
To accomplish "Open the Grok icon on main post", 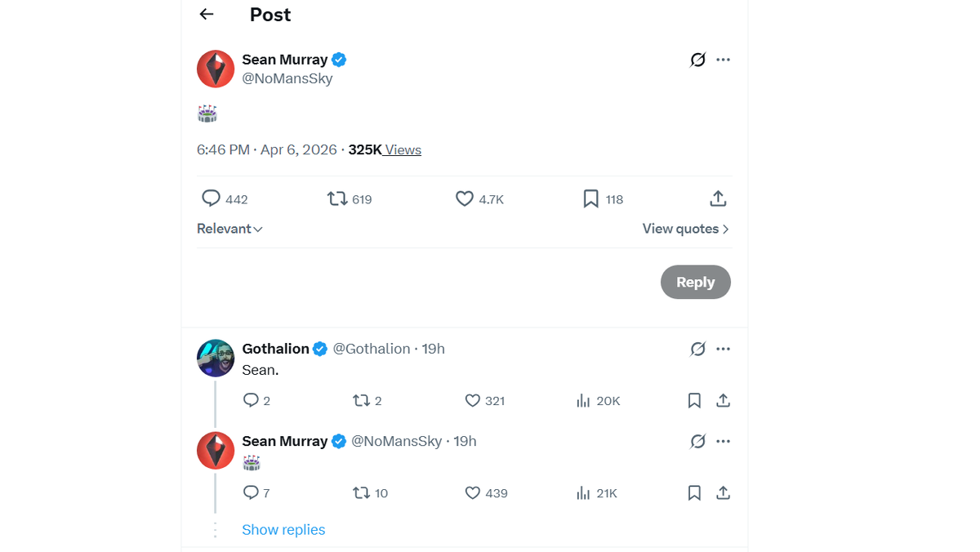I will pyautogui.click(x=697, y=60).
